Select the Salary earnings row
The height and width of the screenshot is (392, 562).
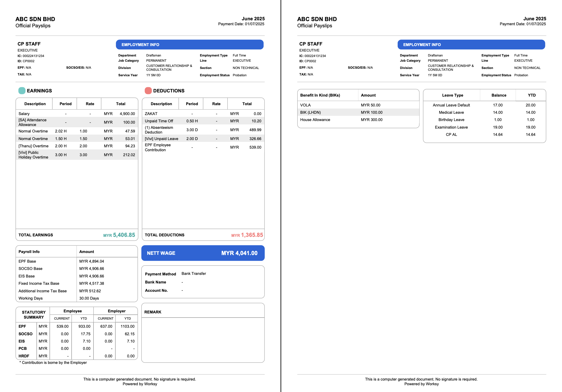(77, 114)
